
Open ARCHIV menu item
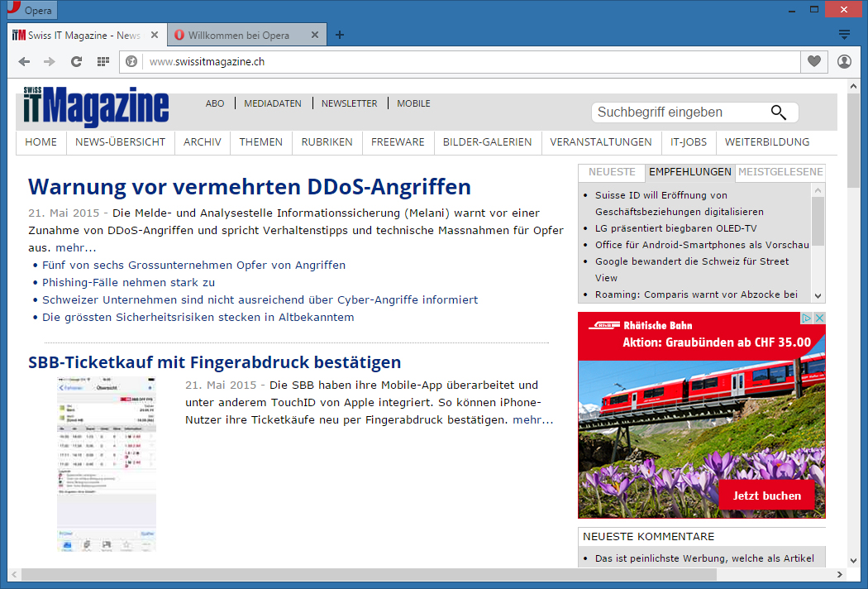(202, 142)
